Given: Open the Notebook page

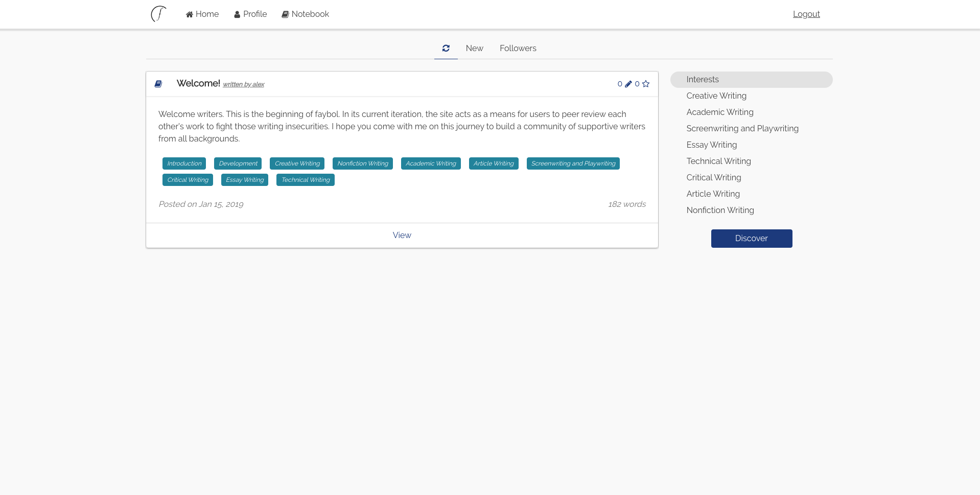Looking at the screenshot, I should coord(306,14).
